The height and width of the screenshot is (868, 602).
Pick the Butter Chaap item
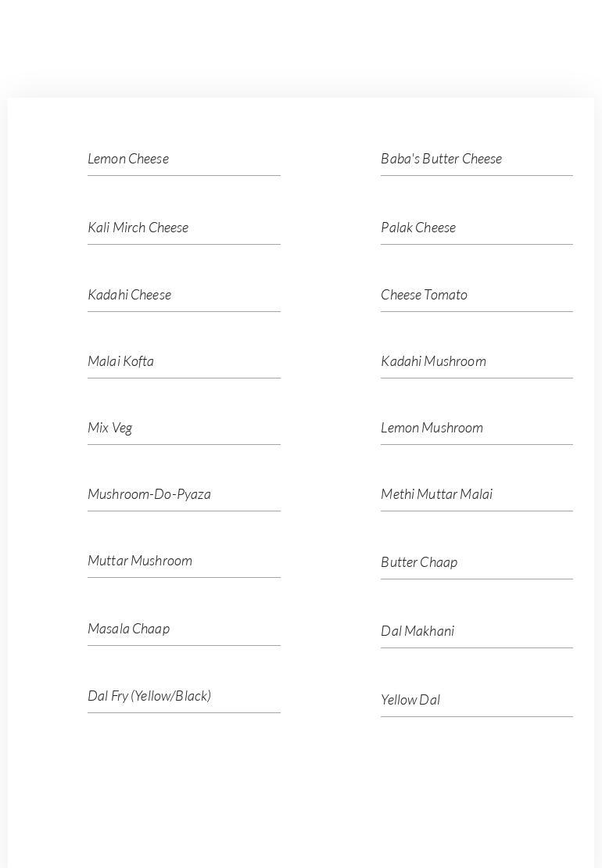click(419, 562)
